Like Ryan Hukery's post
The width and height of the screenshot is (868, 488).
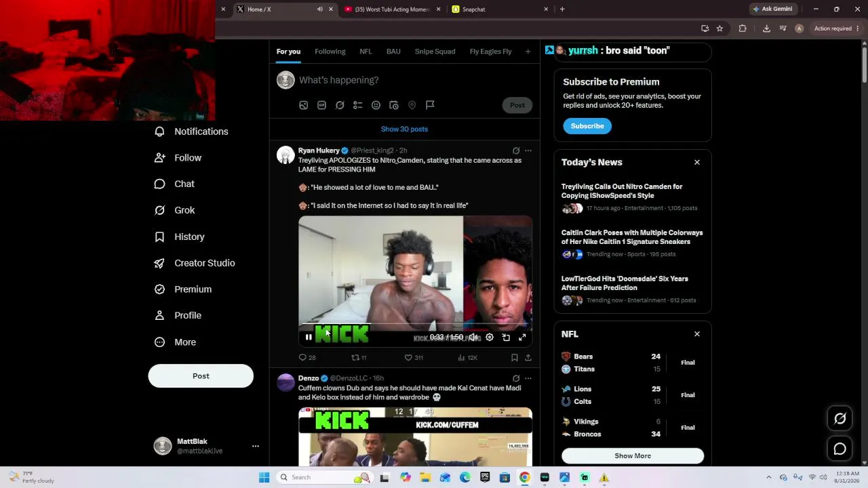[414, 358]
